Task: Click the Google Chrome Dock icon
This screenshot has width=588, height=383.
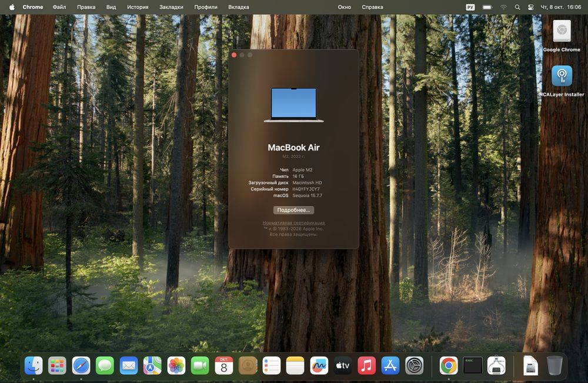Action: [x=449, y=365]
